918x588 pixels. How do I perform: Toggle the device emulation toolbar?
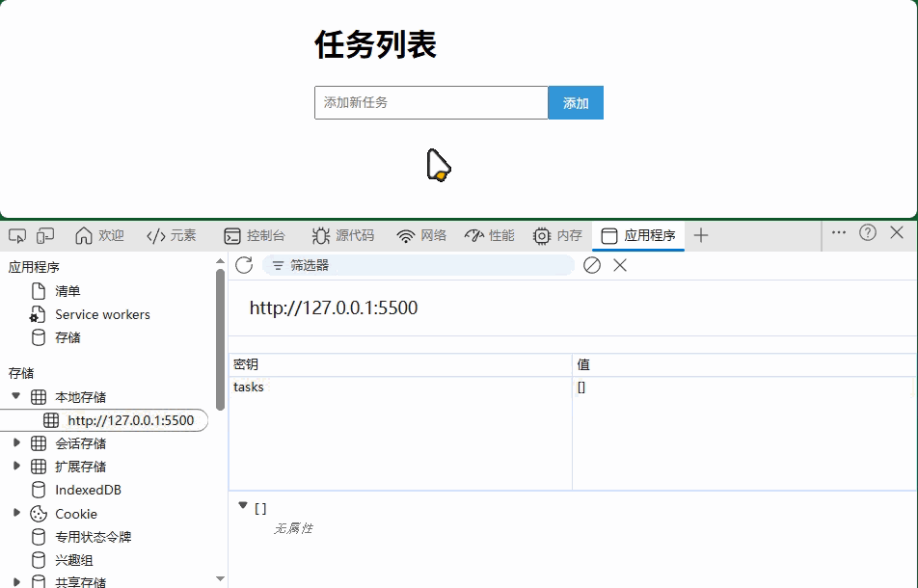(43, 234)
